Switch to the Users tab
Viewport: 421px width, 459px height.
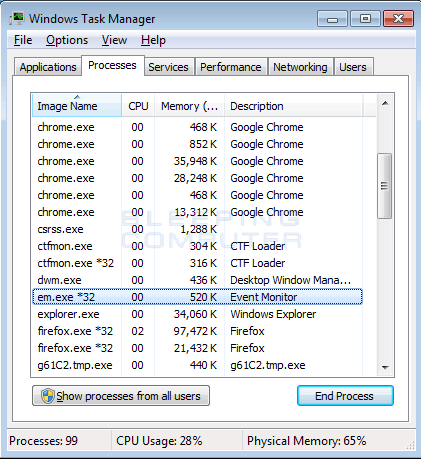click(353, 67)
